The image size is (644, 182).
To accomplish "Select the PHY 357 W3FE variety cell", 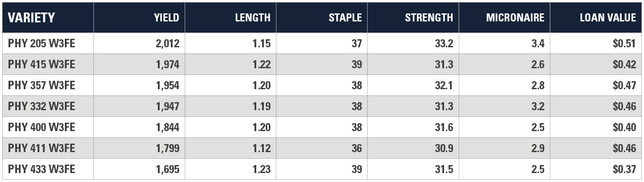I will pyautogui.click(x=42, y=85).
